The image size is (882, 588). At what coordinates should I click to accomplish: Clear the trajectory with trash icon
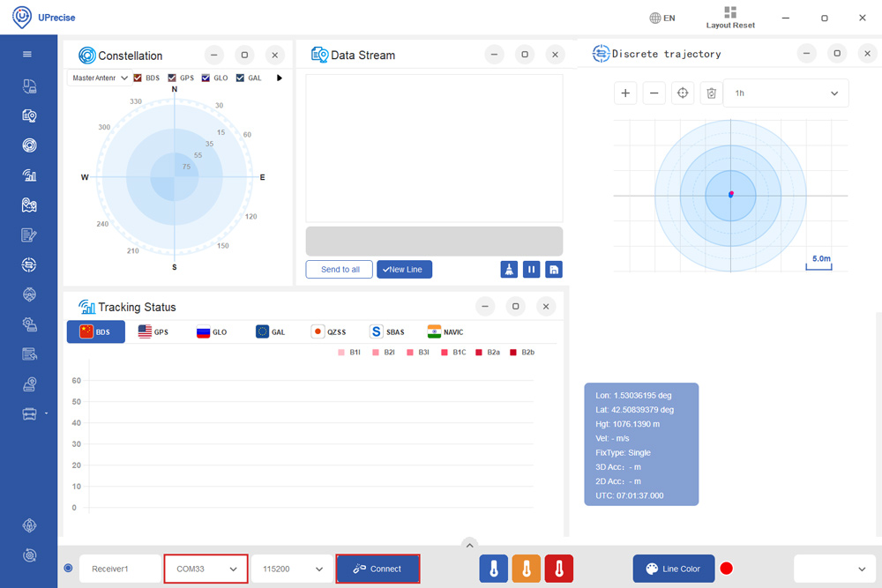pyautogui.click(x=711, y=93)
